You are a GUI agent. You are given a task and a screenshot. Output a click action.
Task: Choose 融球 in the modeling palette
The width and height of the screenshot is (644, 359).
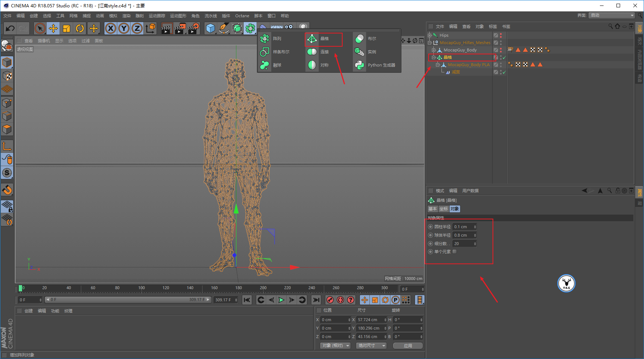click(270, 65)
